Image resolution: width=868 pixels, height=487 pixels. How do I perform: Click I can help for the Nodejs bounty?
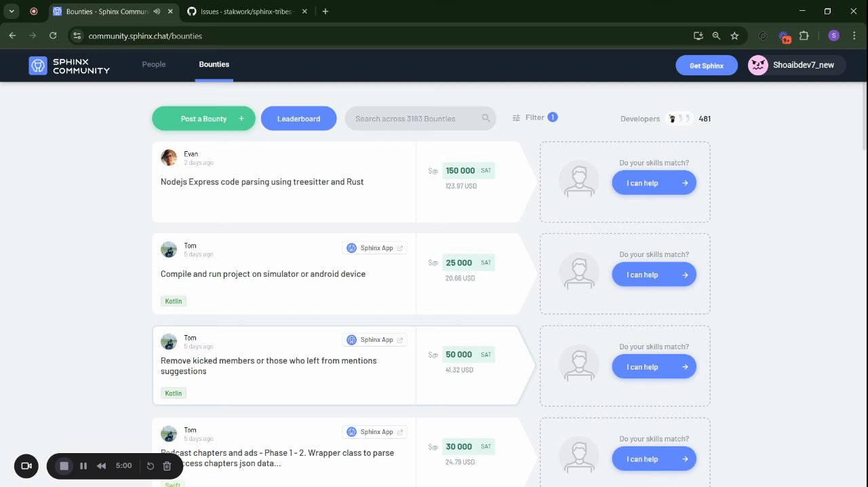pos(654,183)
